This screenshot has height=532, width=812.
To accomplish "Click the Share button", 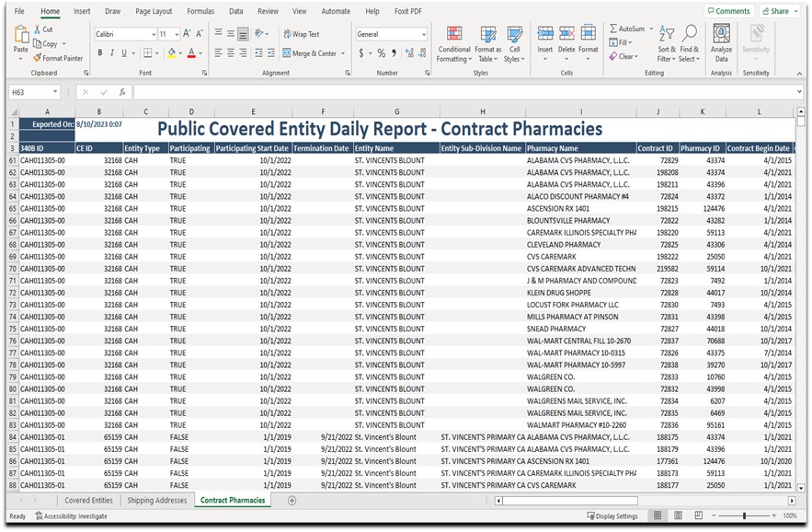I will click(779, 11).
